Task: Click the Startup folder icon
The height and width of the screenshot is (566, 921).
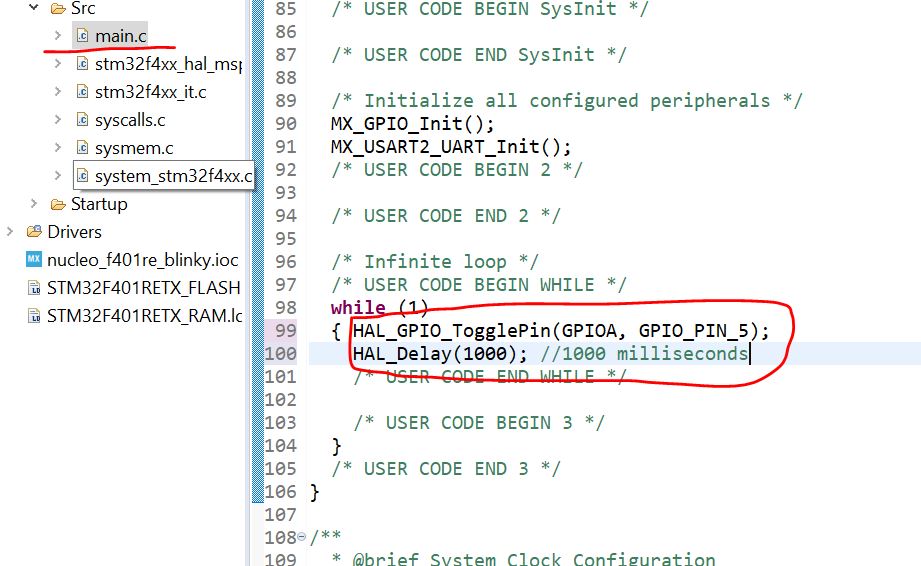Action: [57, 204]
